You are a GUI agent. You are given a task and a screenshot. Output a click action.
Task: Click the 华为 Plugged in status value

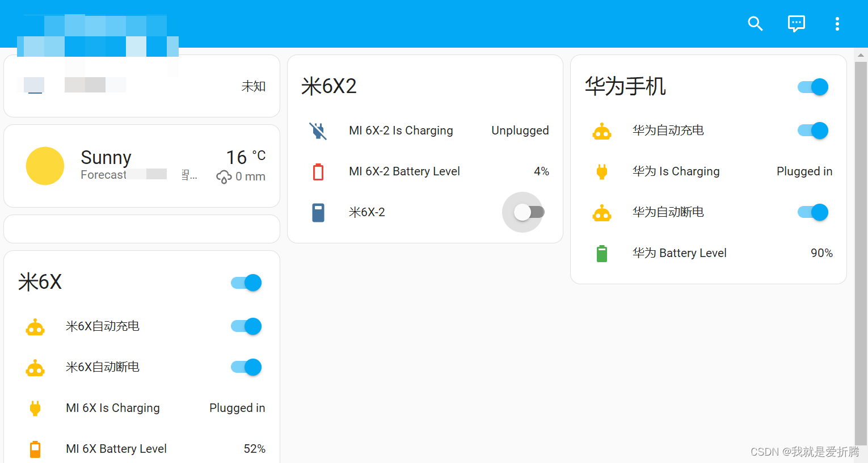pyautogui.click(x=804, y=171)
